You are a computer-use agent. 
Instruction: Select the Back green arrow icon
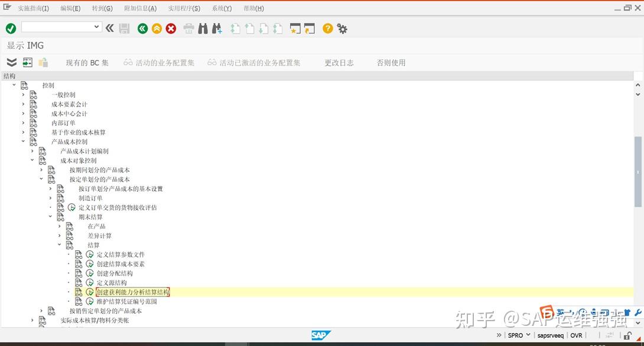(x=142, y=28)
